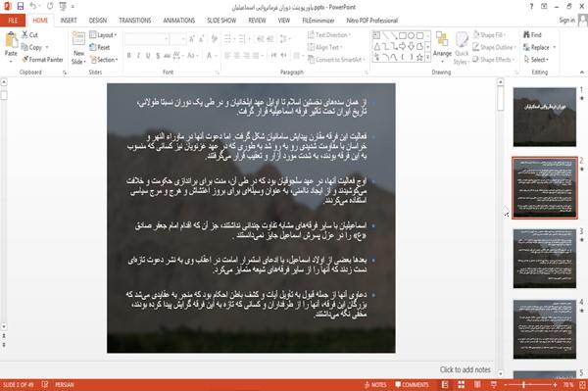
Task: Click the Sign in link
Action: 567,21
